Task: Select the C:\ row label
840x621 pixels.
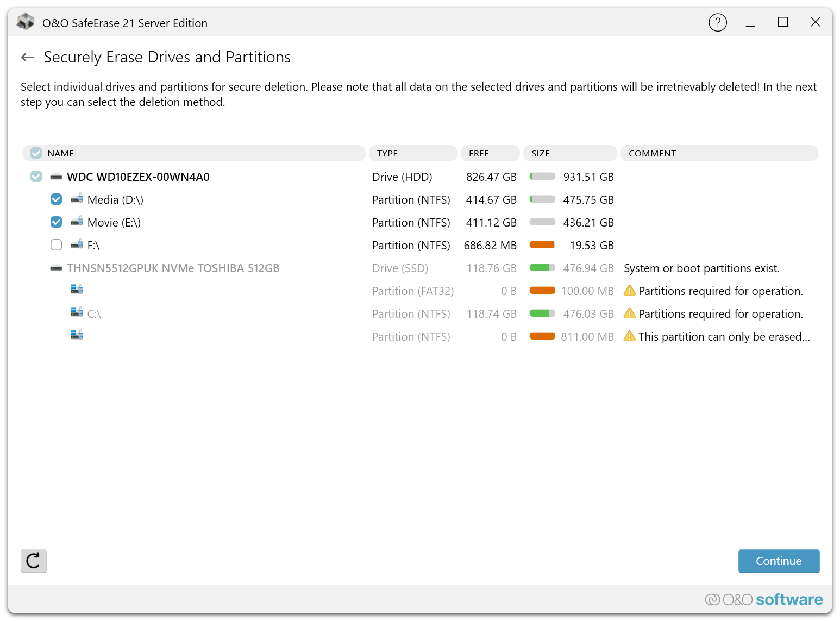Action: pyautogui.click(x=94, y=314)
